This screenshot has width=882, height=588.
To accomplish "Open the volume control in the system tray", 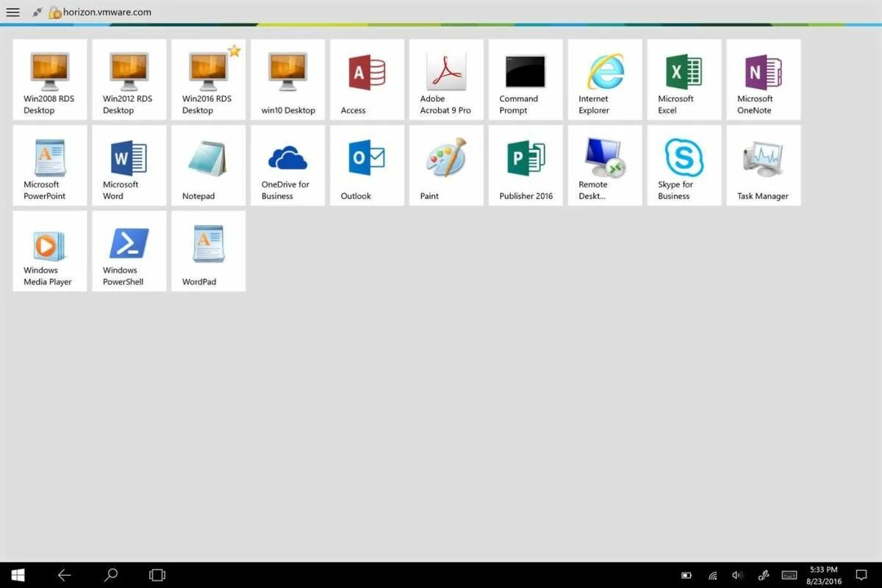I will tap(737, 575).
